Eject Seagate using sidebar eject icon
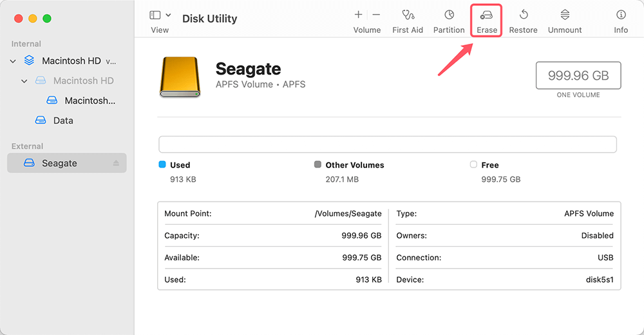This screenshot has width=644, height=335. click(116, 163)
